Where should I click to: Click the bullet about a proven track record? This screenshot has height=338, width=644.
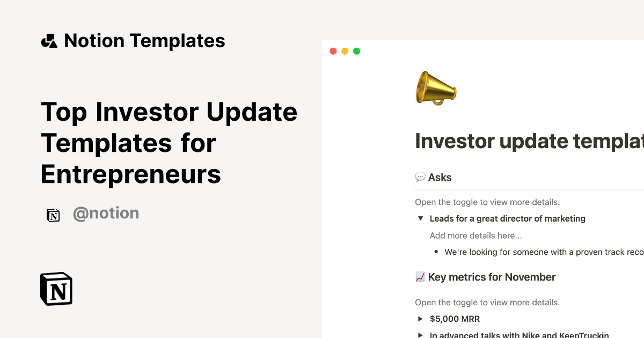(x=542, y=252)
